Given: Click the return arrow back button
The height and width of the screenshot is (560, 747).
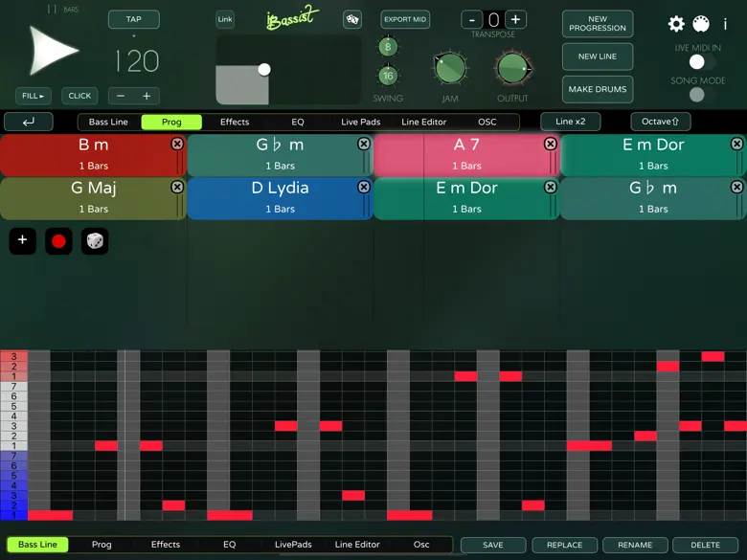Looking at the screenshot, I should click(x=29, y=122).
